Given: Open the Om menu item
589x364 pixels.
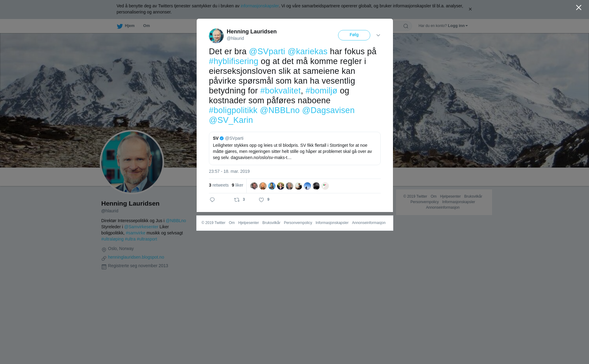Looking at the screenshot, I should point(146,26).
